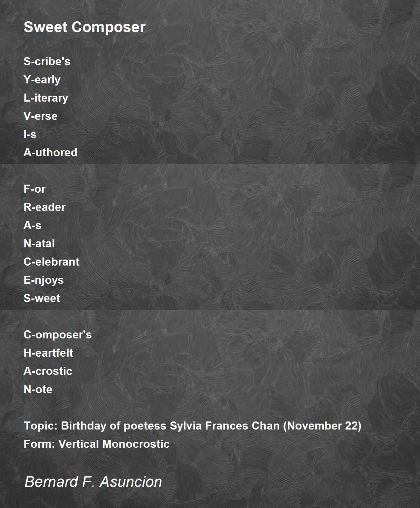Click the line C-elebrant

click(x=51, y=262)
